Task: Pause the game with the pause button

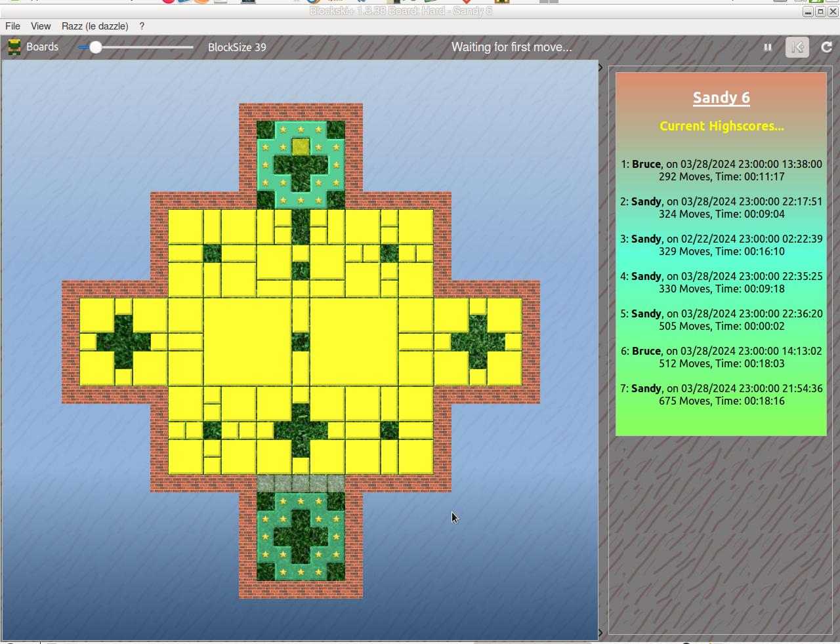Action: [767, 47]
